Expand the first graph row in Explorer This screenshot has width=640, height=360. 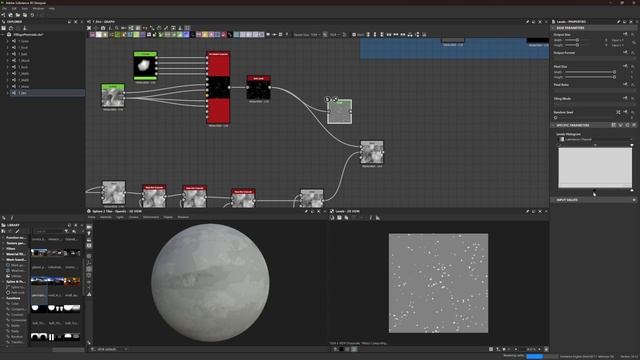tap(7, 41)
